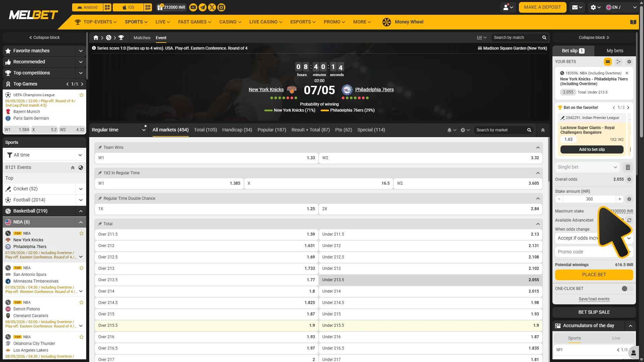Viewport: 644px width, 362px height.
Task: Click the home breadcrumb icon
Action: 96,38
